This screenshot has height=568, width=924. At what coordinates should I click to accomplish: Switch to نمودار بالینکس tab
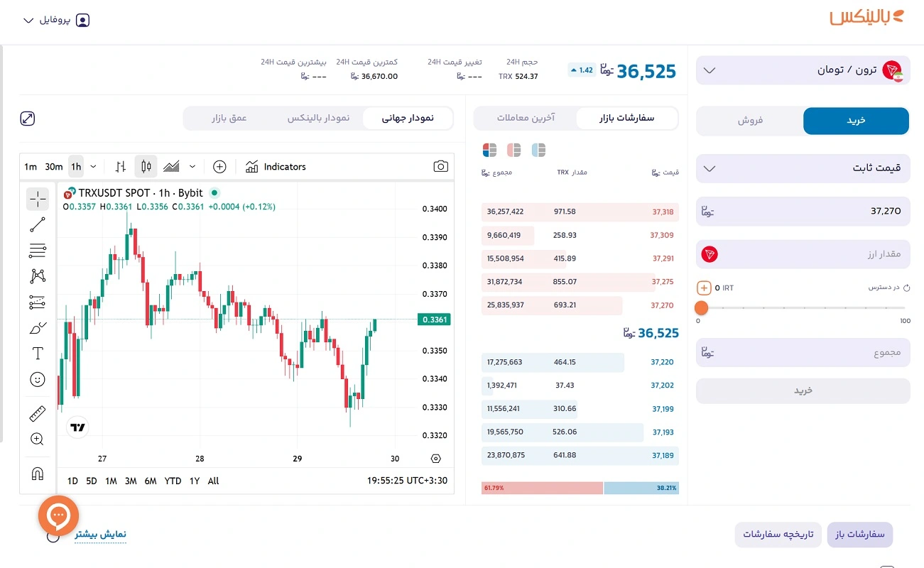(x=318, y=118)
